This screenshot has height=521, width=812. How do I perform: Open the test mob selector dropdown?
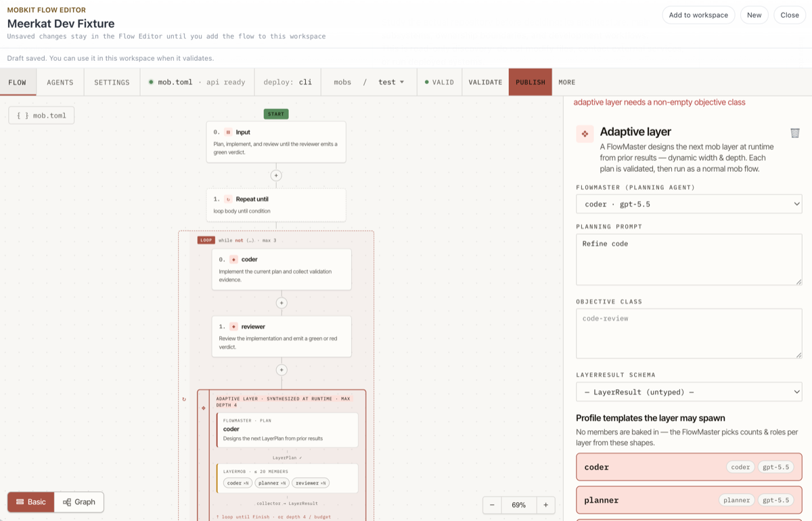pyautogui.click(x=391, y=82)
